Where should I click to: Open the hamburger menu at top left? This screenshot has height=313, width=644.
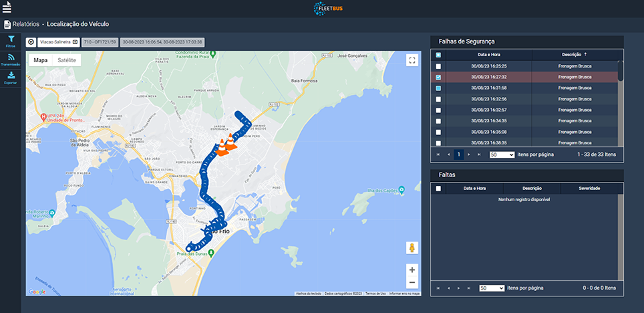(7, 7)
